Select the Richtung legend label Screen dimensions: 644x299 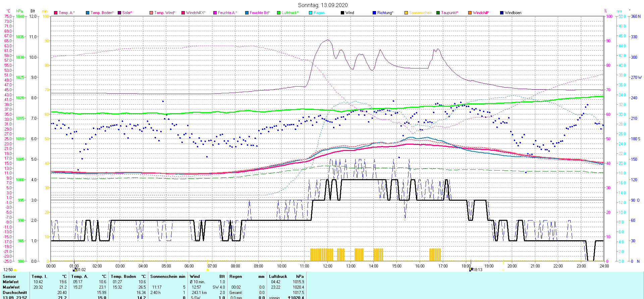(x=385, y=13)
